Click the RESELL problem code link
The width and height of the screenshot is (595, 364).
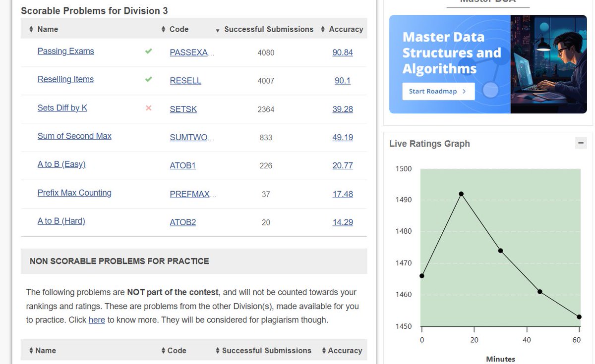[x=185, y=81]
